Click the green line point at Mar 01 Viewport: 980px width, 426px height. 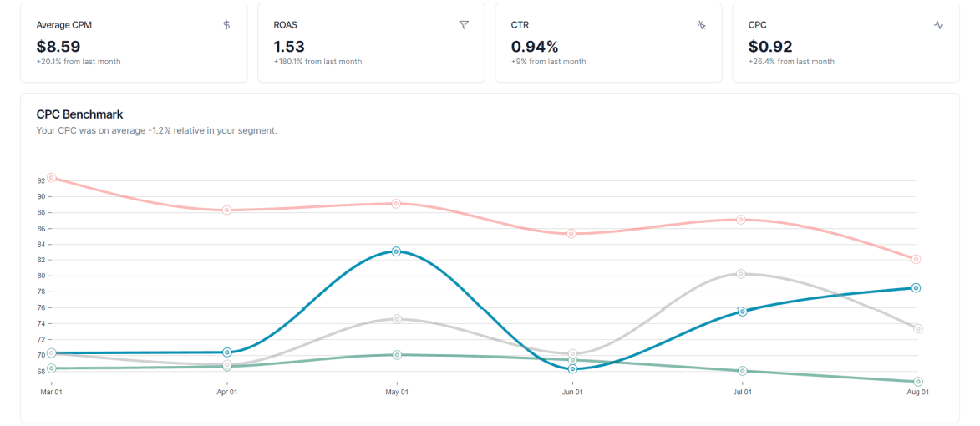pos(51,368)
